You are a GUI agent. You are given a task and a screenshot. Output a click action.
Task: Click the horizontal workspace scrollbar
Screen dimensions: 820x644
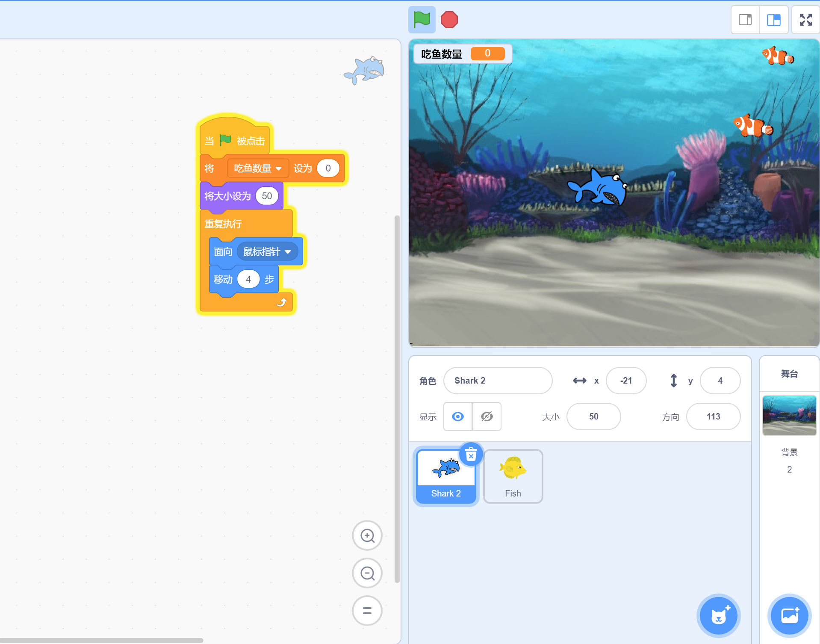(101, 640)
